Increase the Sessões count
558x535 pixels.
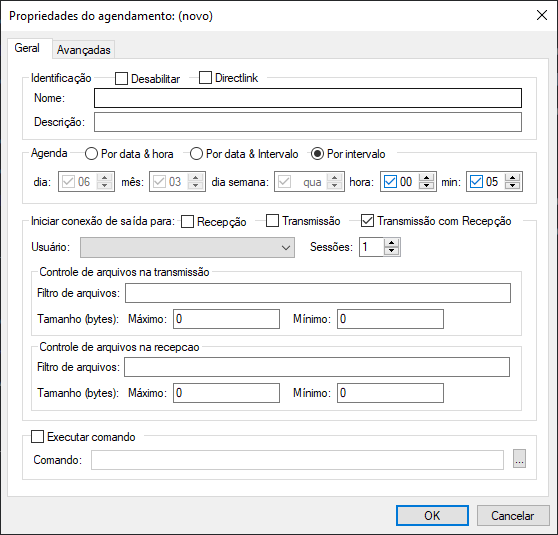(x=391, y=243)
